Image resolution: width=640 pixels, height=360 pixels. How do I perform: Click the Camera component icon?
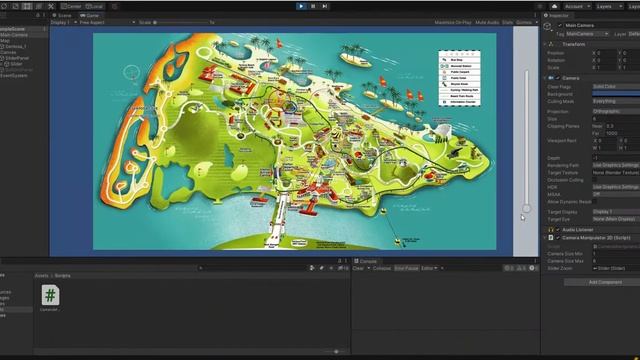point(551,78)
